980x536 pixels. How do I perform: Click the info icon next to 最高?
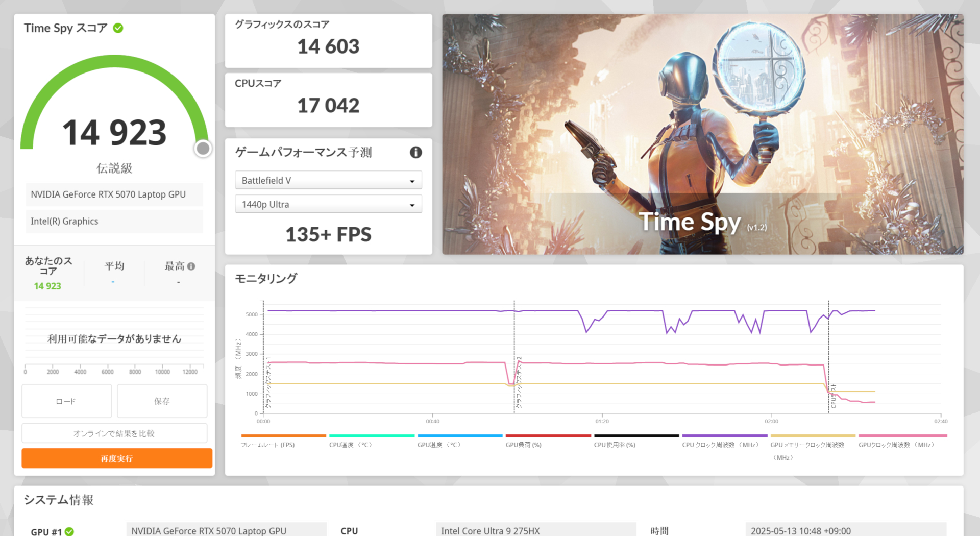click(x=191, y=265)
